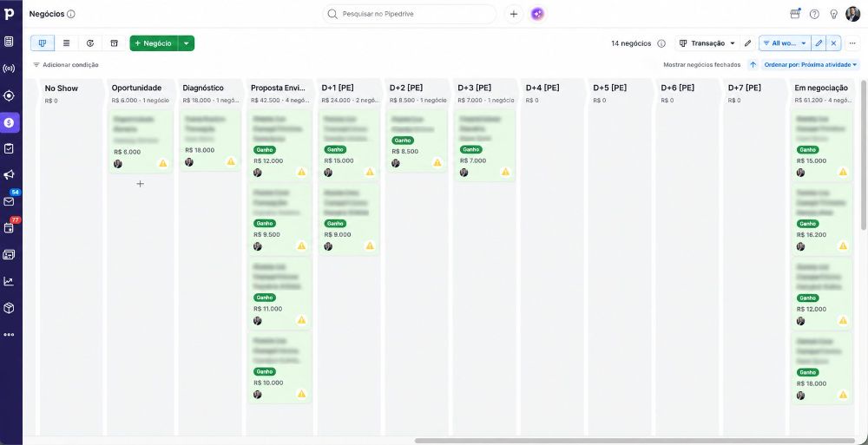868x445 pixels.
Task: Edit pipeline with pencil icon
Action: pos(747,43)
